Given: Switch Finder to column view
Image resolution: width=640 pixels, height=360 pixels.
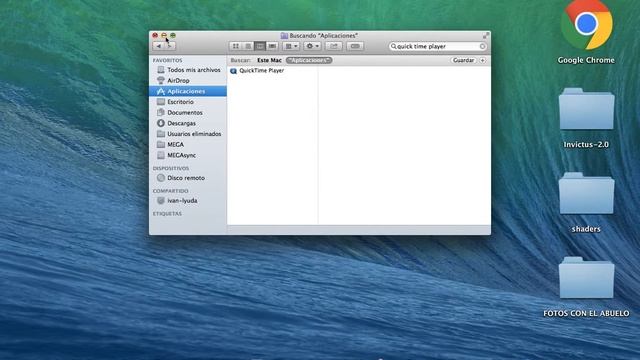Looking at the screenshot, I should (x=260, y=46).
